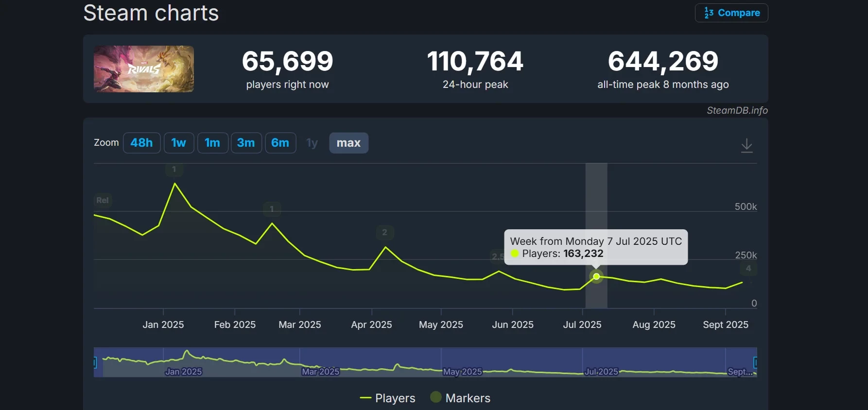Image resolution: width=868 pixels, height=410 pixels.
Task: Select marker 1 above the January peak
Action: (174, 170)
